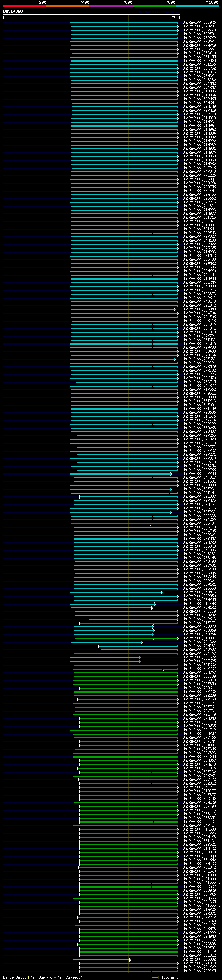Screen dimensions: 222x980
Task: Open hit UniRef100_B9RFQ1
Action: pos(199,34)
